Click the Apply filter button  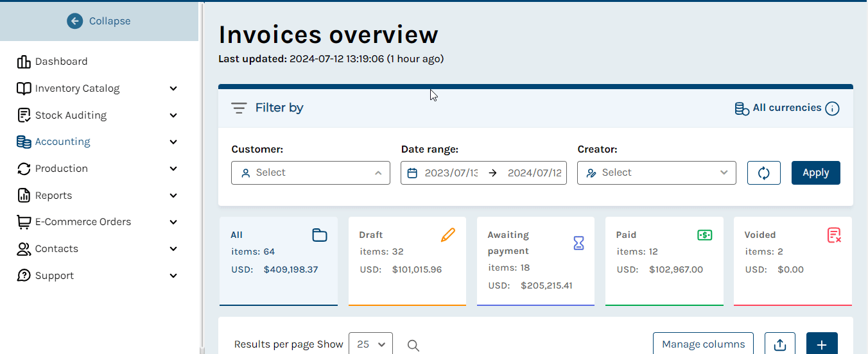(816, 173)
